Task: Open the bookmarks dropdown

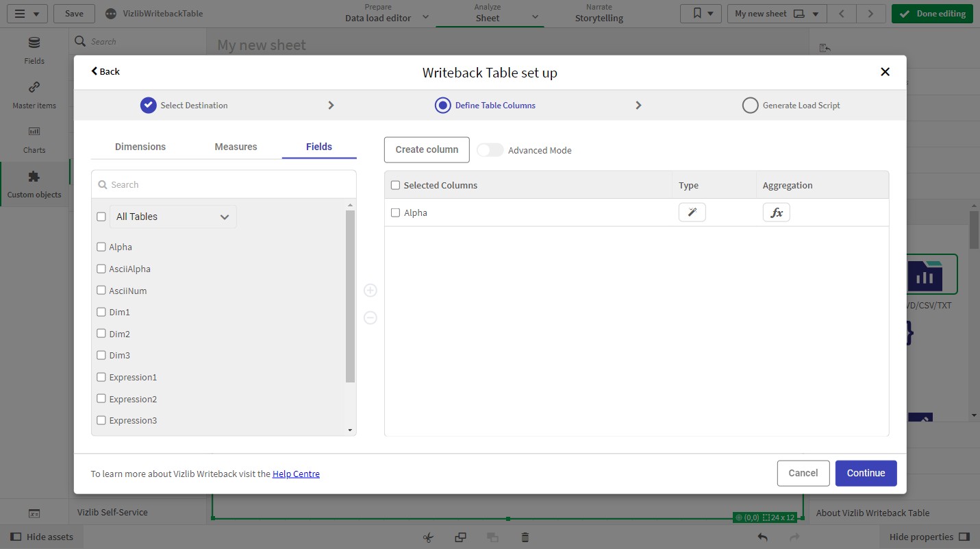Action: click(x=701, y=14)
